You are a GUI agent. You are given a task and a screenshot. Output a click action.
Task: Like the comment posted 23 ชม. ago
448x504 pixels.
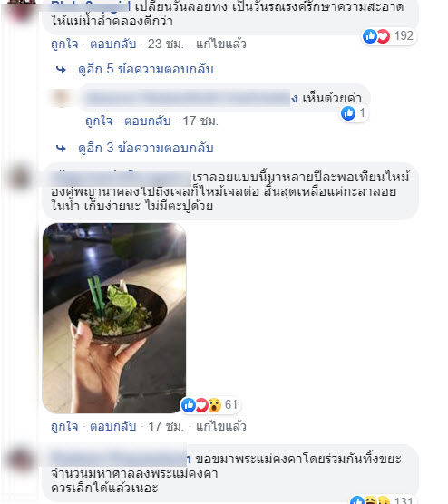(64, 44)
